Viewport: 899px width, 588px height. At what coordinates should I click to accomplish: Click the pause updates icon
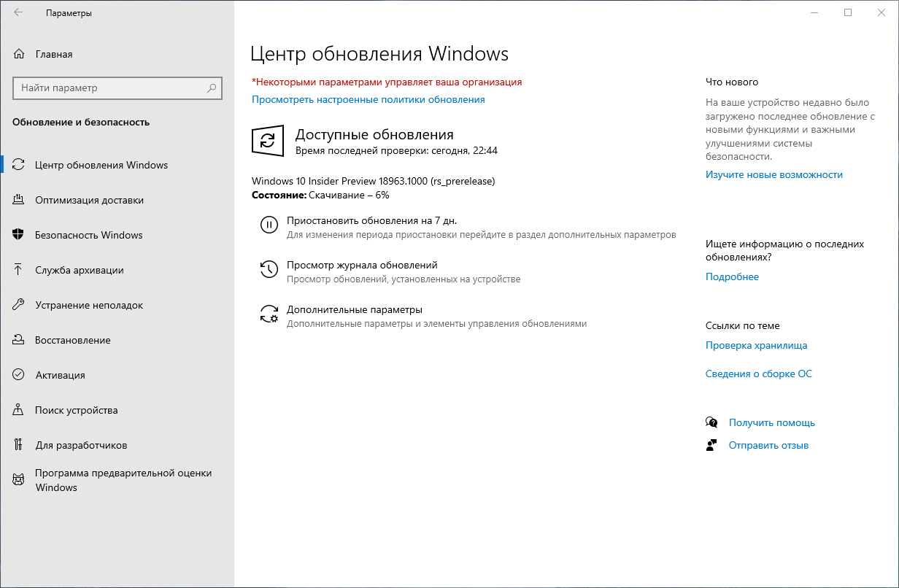coord(269,225)
